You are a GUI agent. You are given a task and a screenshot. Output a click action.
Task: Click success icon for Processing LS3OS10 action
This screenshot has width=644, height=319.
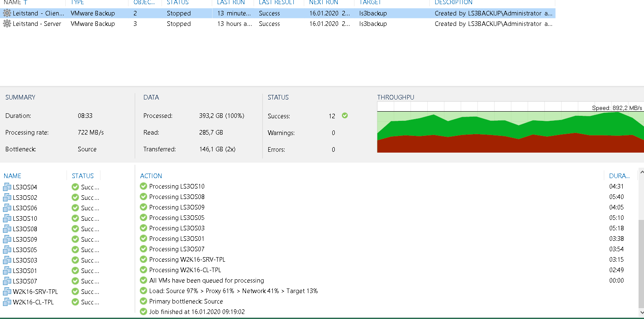pyautogui.click(x=144, y=186)
